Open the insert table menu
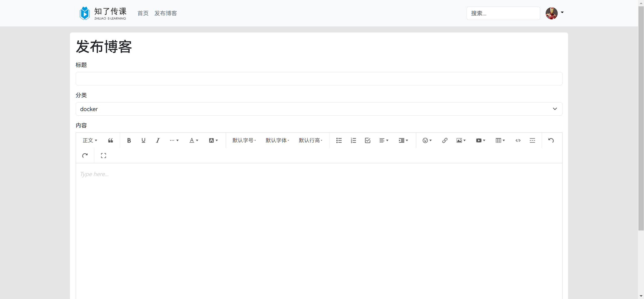 tap(500, 140)
